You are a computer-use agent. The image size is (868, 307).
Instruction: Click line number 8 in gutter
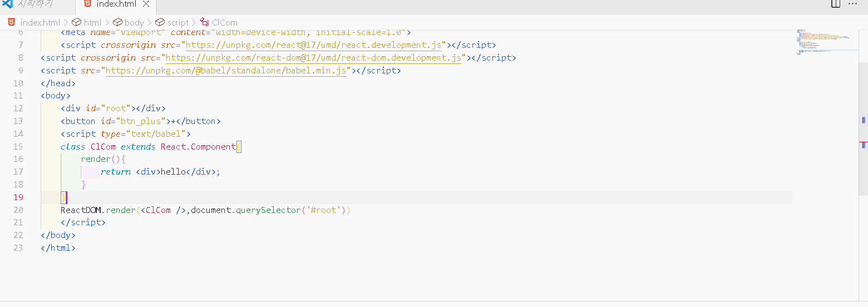(x=21, y=58)
